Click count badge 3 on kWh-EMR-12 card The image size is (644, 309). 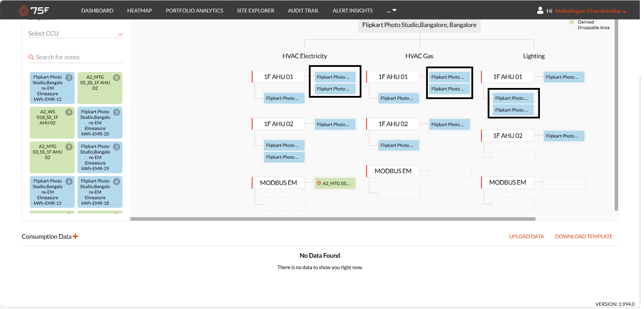69,78
